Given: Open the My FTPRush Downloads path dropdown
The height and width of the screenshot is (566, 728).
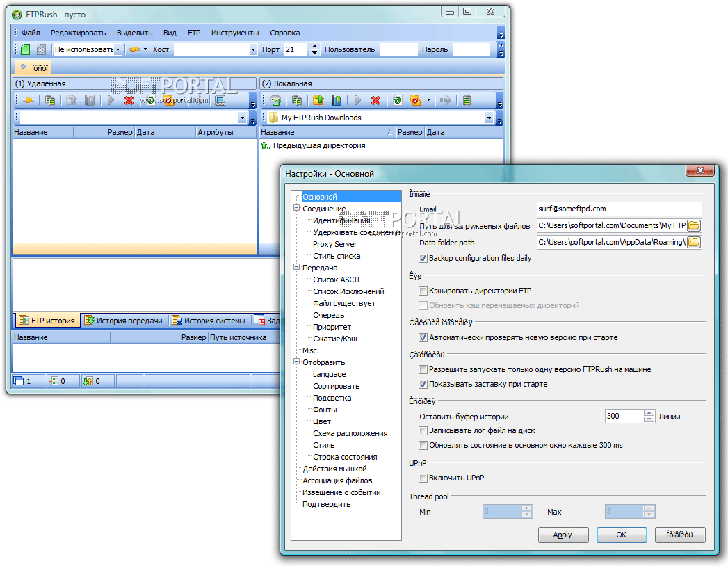Looking at the screenshot, I should (489, 118).
